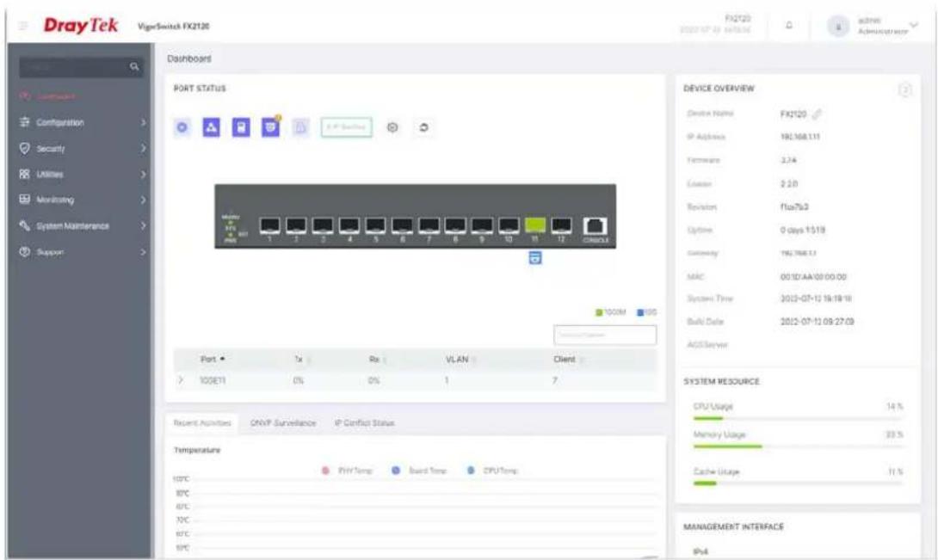Click the Security shield icon
This screenshot has width=938, height=560.
[x=25, y=148]
